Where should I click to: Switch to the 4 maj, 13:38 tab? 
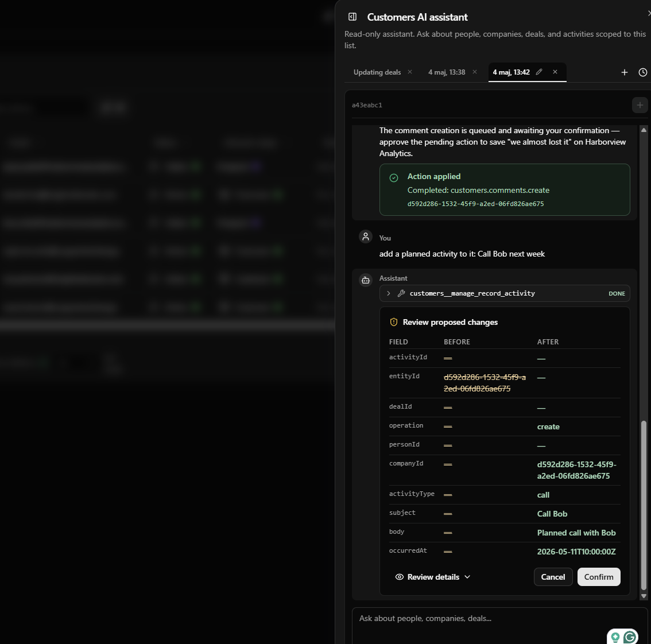click(x=447, y=72)
